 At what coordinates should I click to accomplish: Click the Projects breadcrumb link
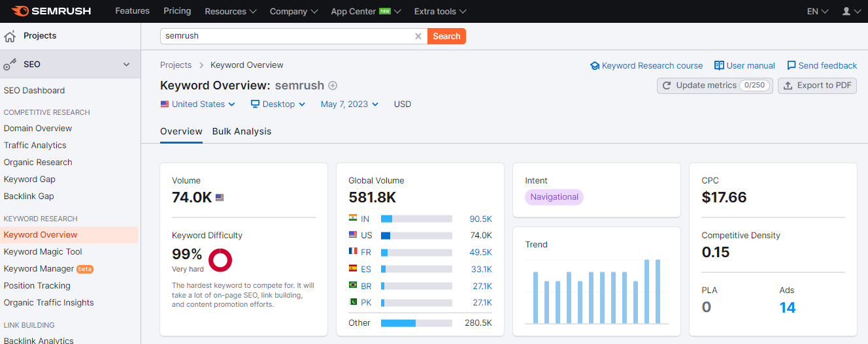tap(176, 65)
